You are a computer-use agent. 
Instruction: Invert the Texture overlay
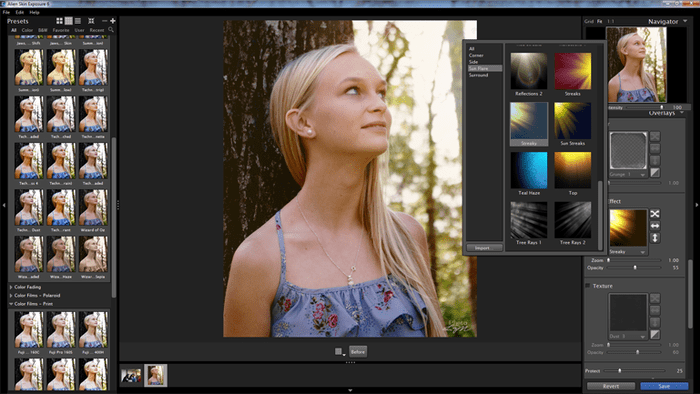click(654, 334)
